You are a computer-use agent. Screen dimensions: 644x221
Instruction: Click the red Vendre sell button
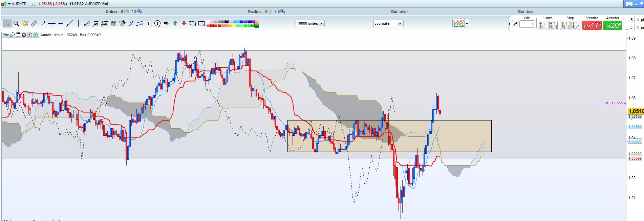click(592, 25)
